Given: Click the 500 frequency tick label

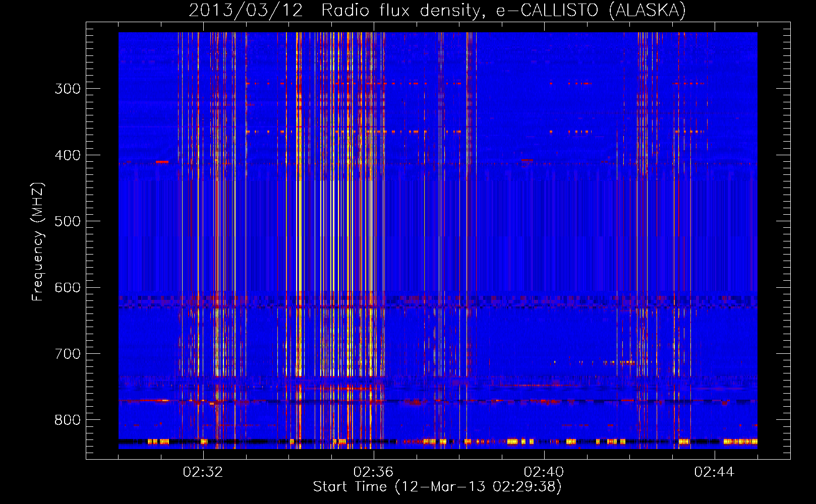Looking at the screenshot, I should 68,221.
